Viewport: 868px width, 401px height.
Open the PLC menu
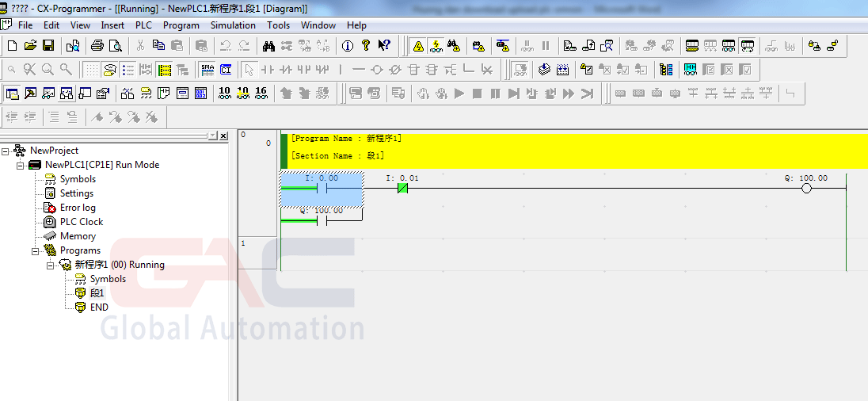pyautogui.click(x=143, y=25)
